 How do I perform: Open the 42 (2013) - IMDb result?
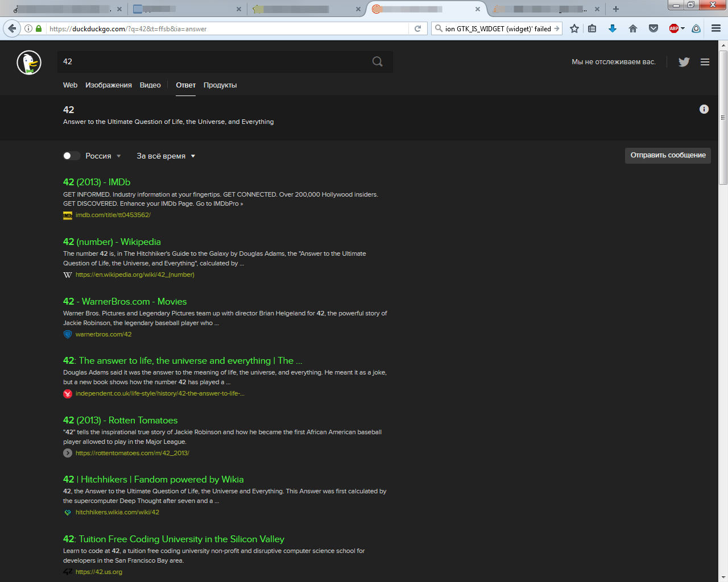[x=97, y=182]
